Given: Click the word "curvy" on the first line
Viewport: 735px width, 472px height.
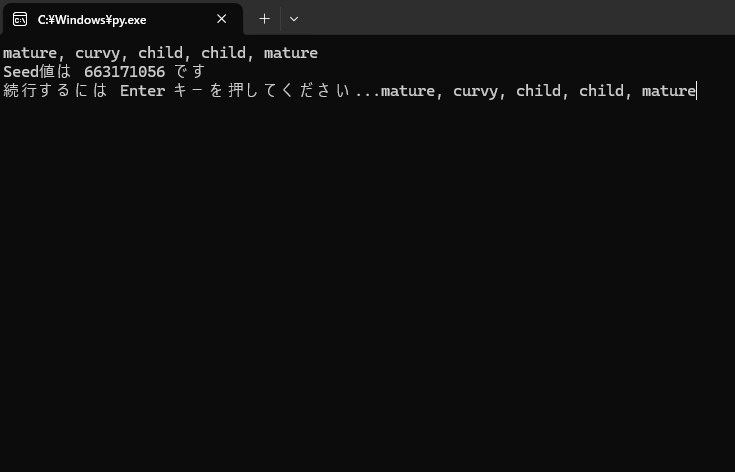Looking at the screenshot, I should (97, 53).
